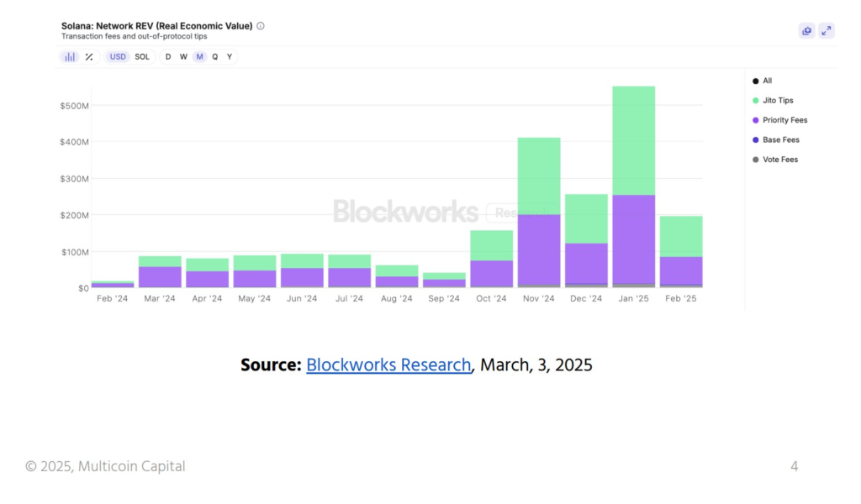Viewport: 861px width, 504px height.
Task: Switch denomination to USD
Action: pos(118,57)
